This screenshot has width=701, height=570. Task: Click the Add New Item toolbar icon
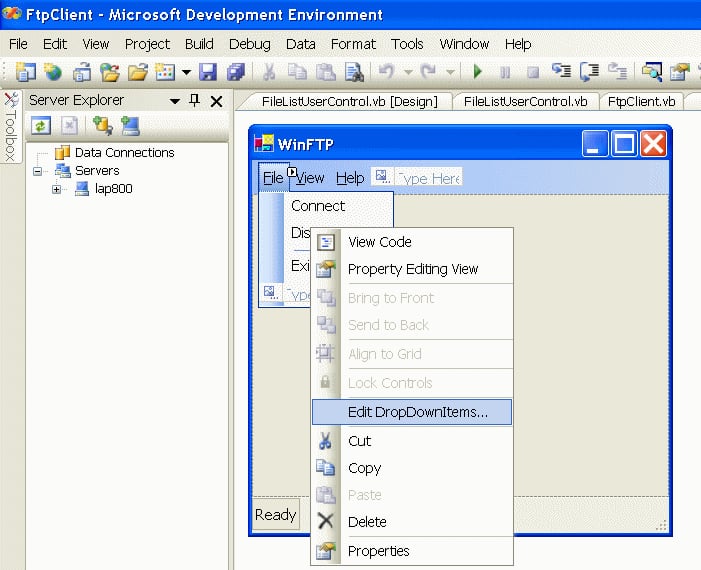(165, 72)
